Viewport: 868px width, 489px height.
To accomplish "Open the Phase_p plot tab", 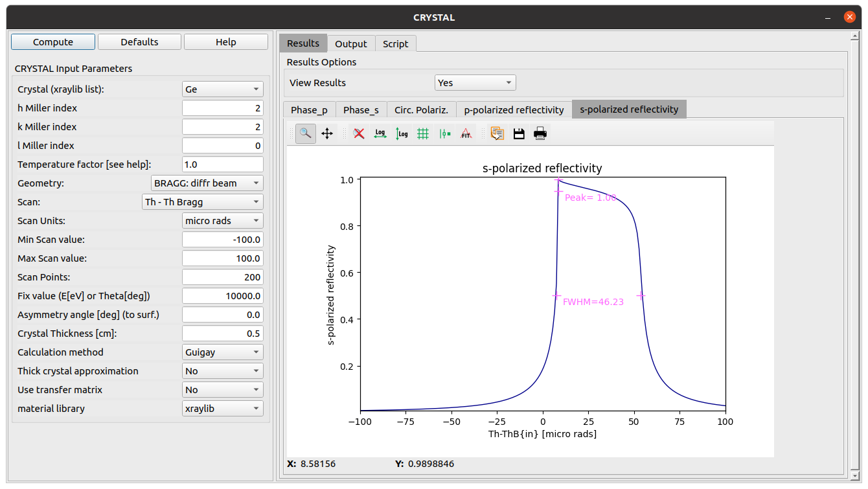I will coord(309,109).
